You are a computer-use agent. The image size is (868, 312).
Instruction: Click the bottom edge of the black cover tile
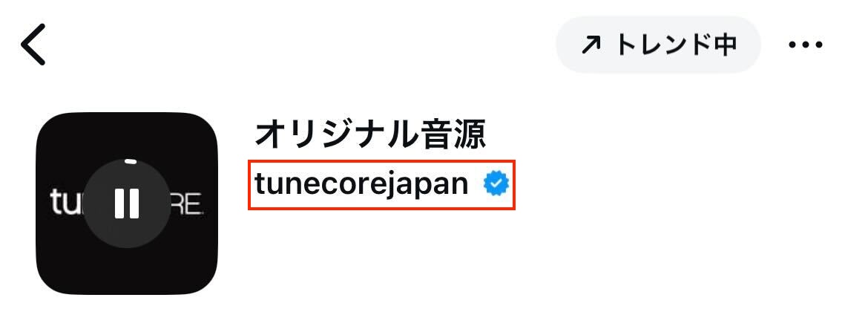127,290
